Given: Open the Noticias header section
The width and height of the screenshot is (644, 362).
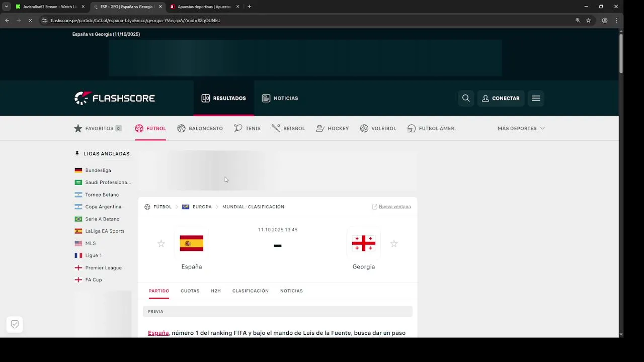Looking at the screenshot, I should coord(280,98).
